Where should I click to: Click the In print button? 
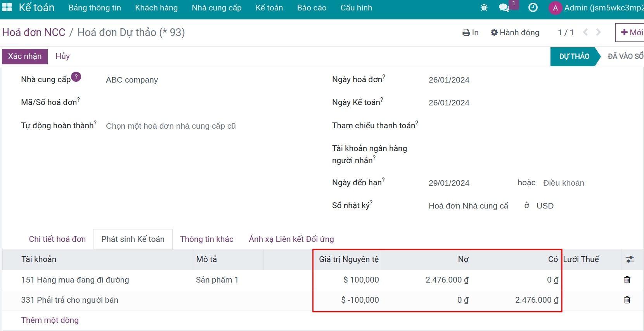point(470,33)
